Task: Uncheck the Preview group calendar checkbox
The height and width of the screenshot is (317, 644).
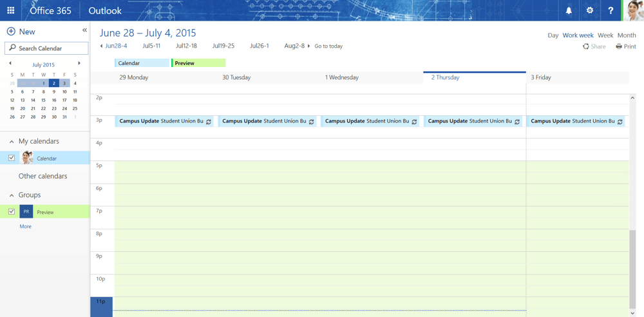Action: point(12,211)
